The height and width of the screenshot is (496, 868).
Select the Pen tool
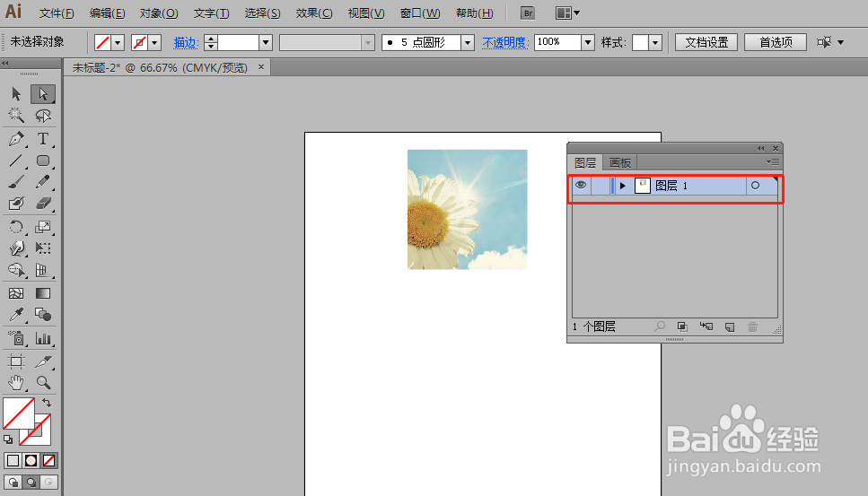coord(16,139)
